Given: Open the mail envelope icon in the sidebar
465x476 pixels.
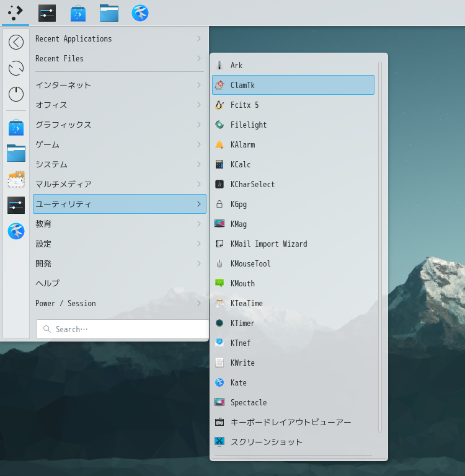Looking at the screenshot, I should coord(16,179).
